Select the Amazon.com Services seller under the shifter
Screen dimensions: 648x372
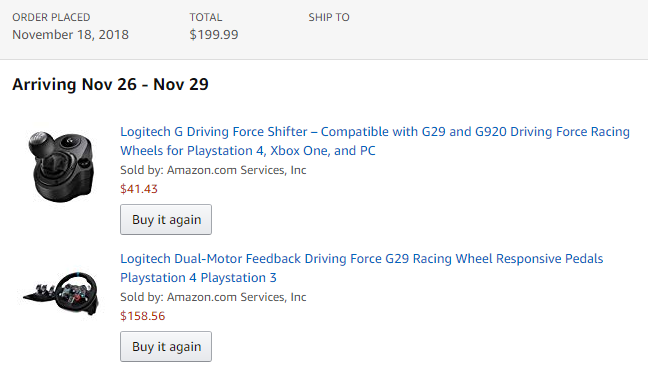[x=236, y=170]
